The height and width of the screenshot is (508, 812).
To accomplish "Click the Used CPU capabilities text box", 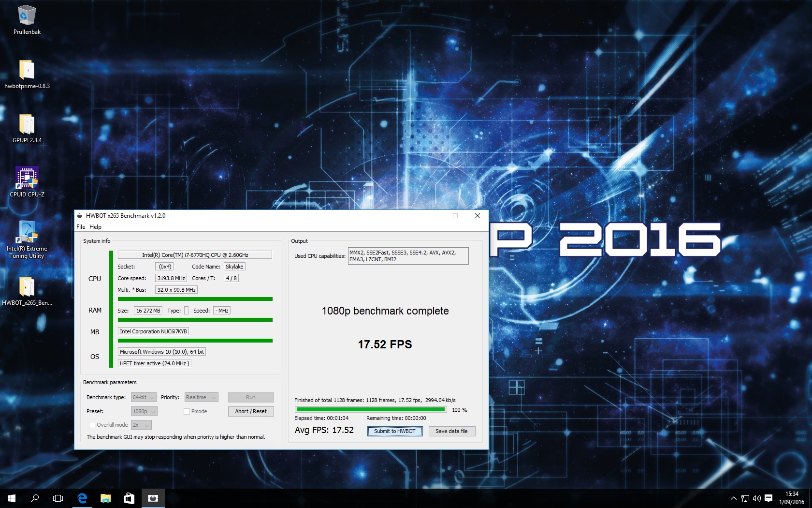I will click(x=408, y=256).
